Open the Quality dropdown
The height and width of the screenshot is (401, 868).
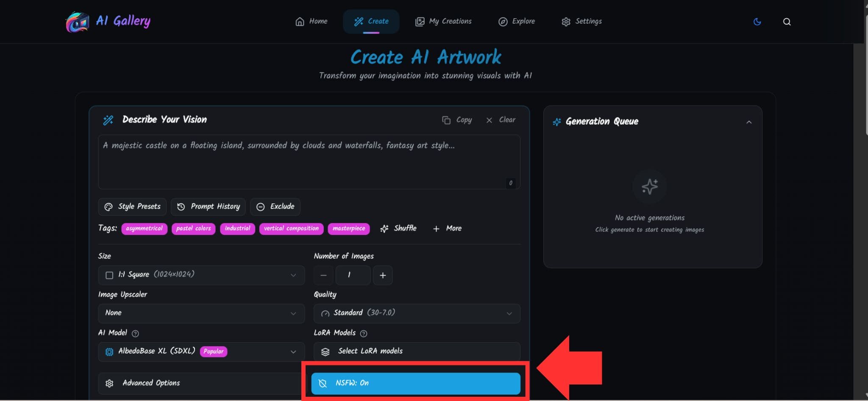(x=417, y=313)
